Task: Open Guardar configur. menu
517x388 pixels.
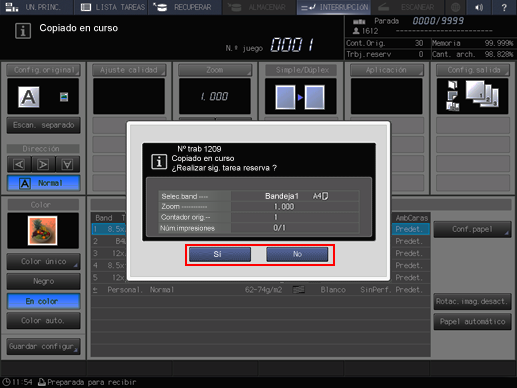Action: pyautogui.click(x=44, y=347)
